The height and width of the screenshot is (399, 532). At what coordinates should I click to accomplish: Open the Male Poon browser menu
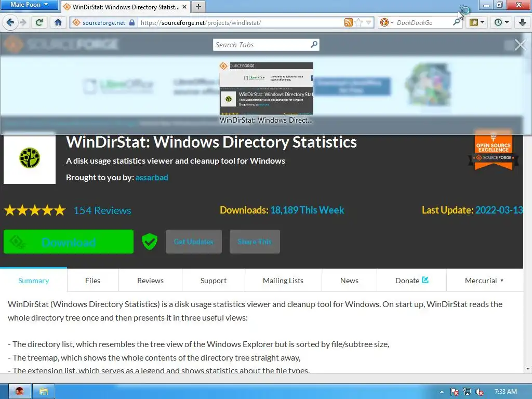[x=29, y=5]
